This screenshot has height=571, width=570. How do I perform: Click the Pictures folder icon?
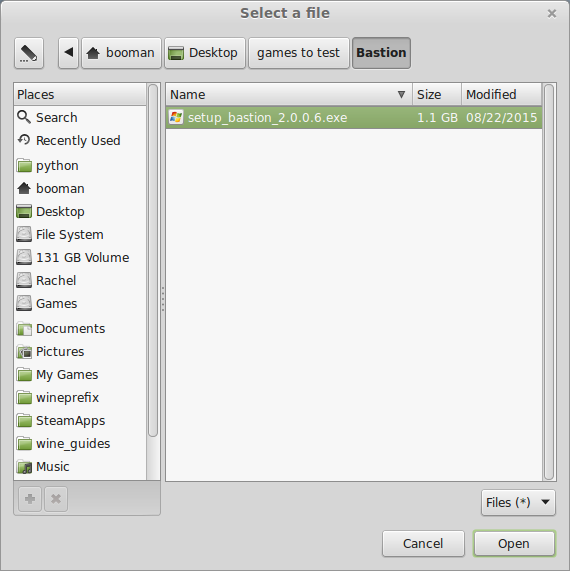(24, 352)
